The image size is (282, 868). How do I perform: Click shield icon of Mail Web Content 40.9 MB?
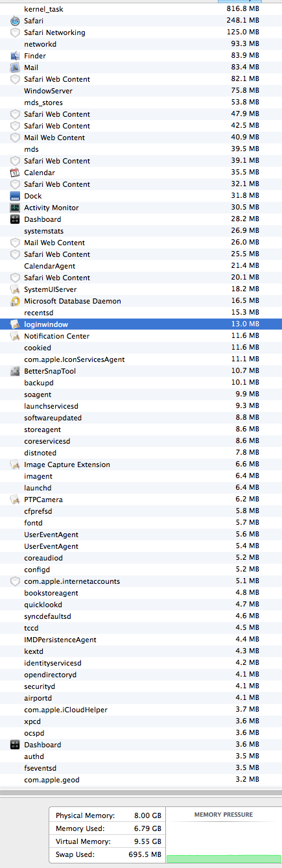16,138
